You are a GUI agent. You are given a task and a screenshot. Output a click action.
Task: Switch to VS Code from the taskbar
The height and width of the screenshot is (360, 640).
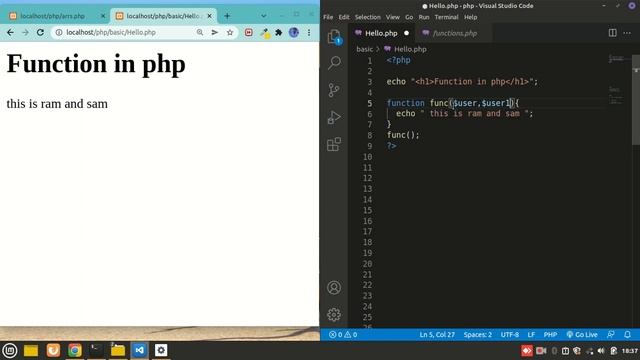139,350
